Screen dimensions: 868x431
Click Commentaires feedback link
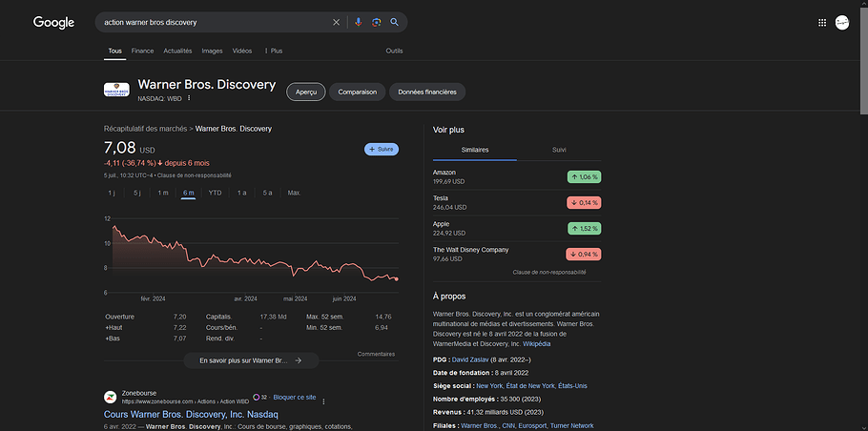click(x=376, y=354)
